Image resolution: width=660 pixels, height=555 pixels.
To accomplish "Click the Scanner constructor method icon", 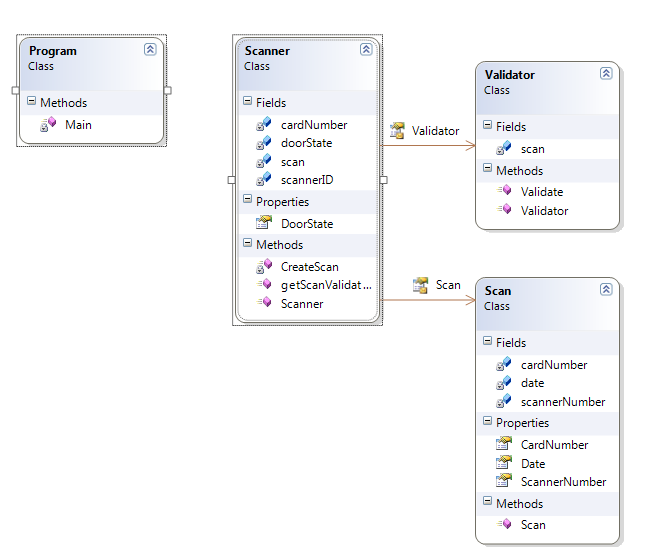I will [x=264, y=302].
